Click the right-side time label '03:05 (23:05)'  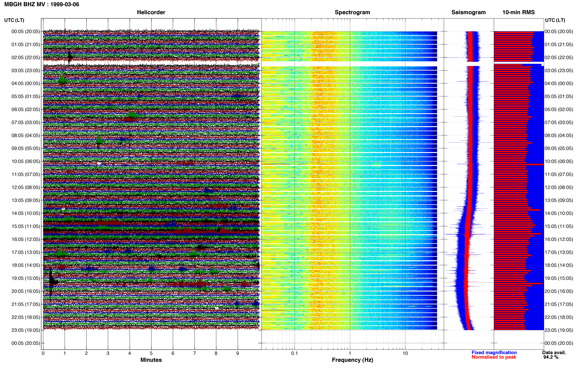[559, 70]
